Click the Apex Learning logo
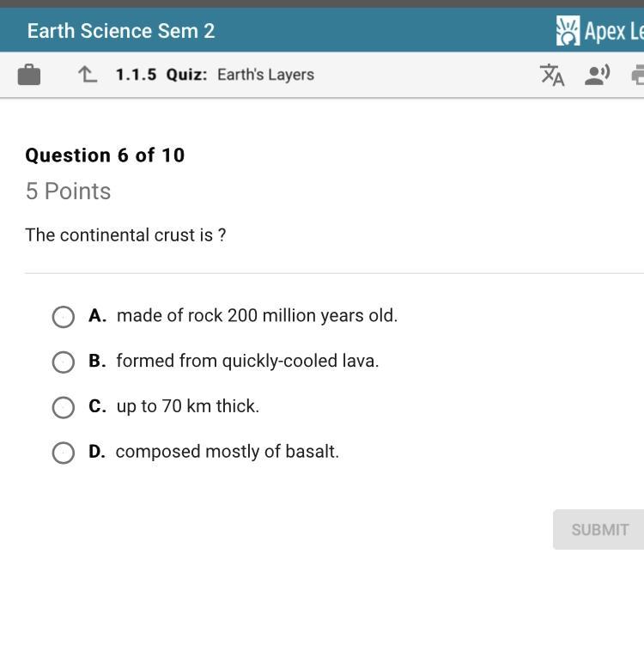The image size is (644, 645). (x=599, y=31)
